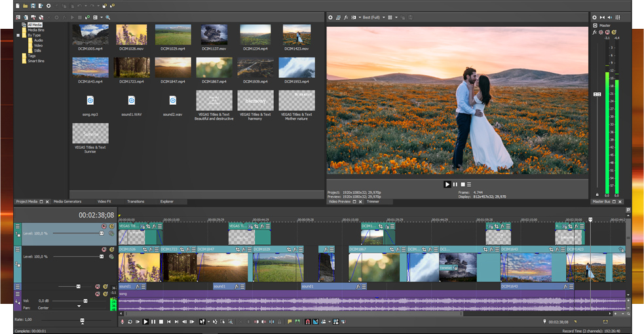Click the magnifier search icon in Project Media toolbar

108,18
